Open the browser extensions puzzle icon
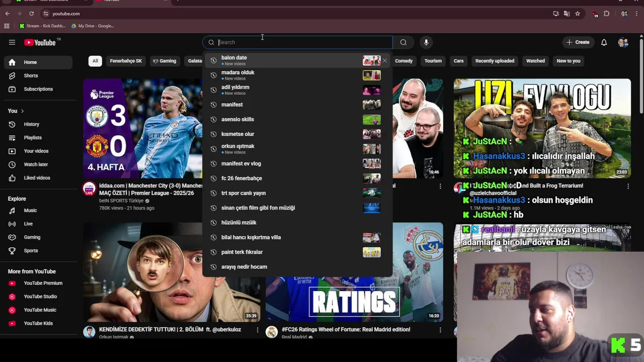Viewport: 644px width, 362px height. pyautogui.click(x=606, y=14)
